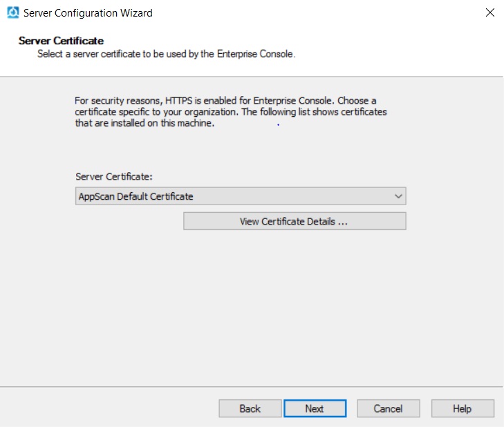Go to the previous step with Back

coord(250,408)
